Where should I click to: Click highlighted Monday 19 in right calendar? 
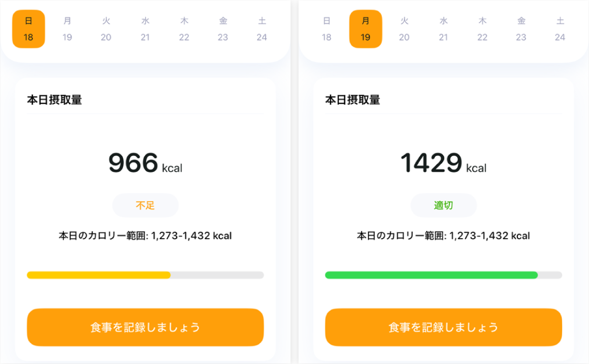pos(365,29)
